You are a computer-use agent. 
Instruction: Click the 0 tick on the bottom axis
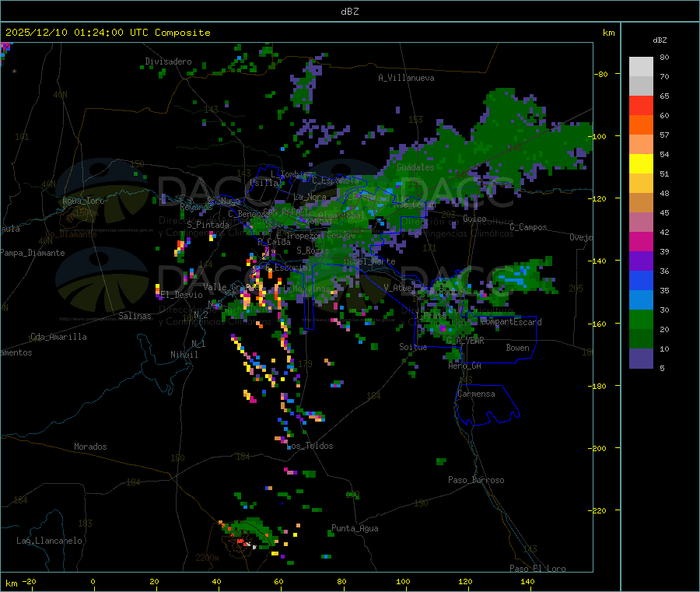(x=93, y=581)
